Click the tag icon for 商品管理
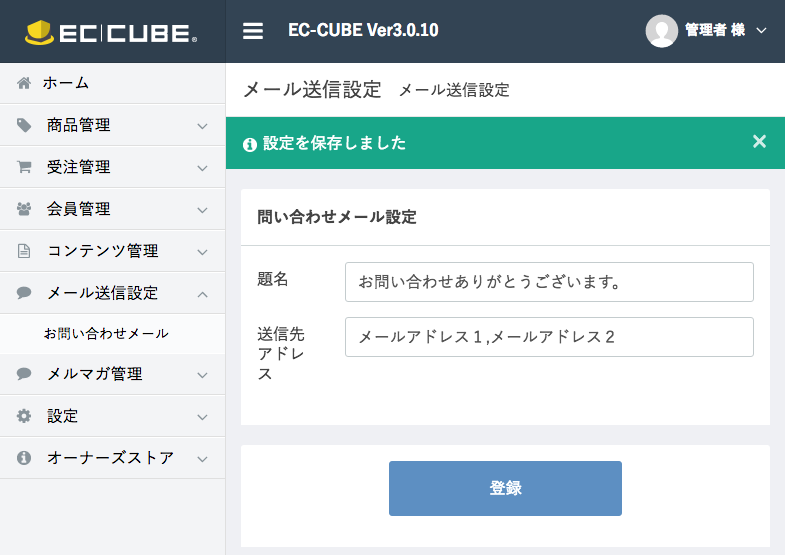This screenshot has height=555, width=787. tap(24, 125)
